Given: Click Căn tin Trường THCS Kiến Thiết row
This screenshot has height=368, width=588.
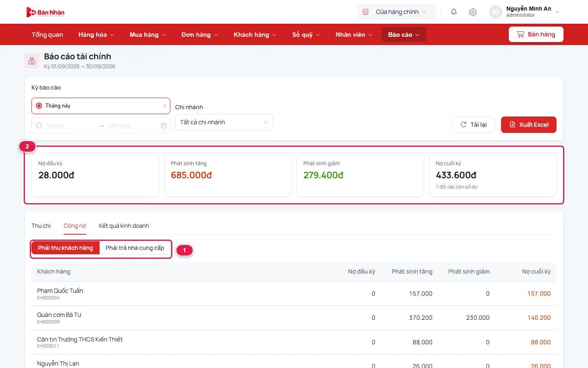Looking at the screenshot, I should coord(294,342).
